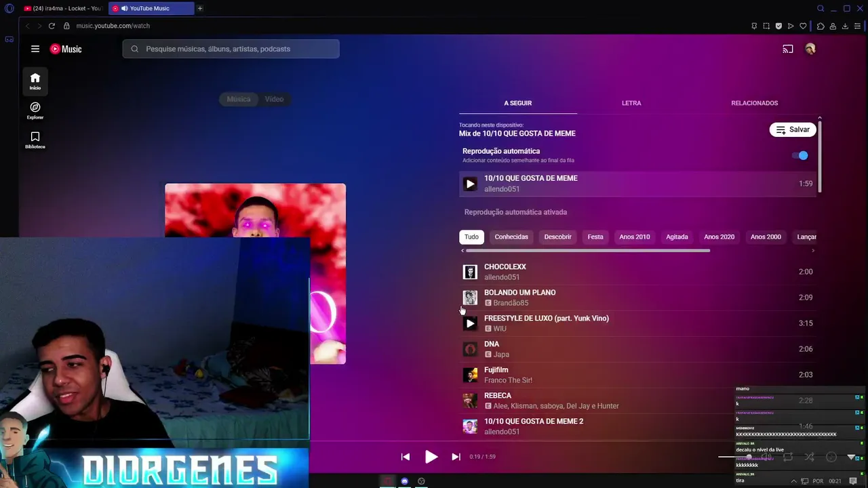Open the YouTube Music hamburger menu

point(35,49)
